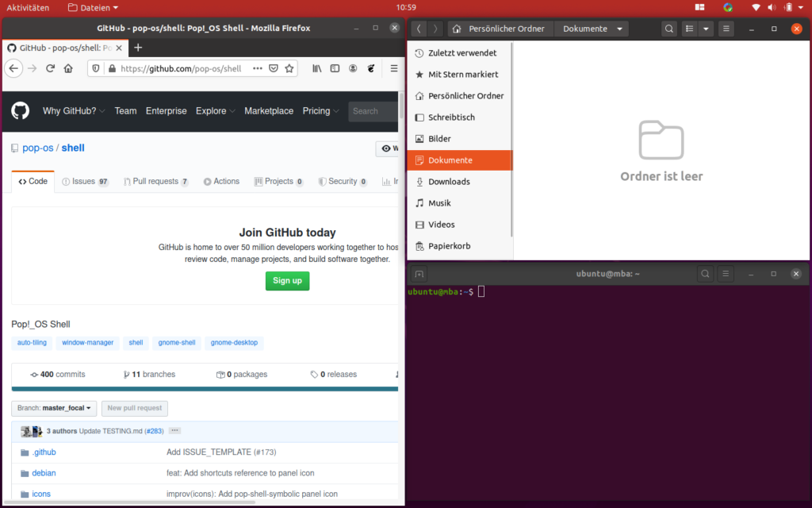Open Aktivitäten overview

click(x=28, y=8)
